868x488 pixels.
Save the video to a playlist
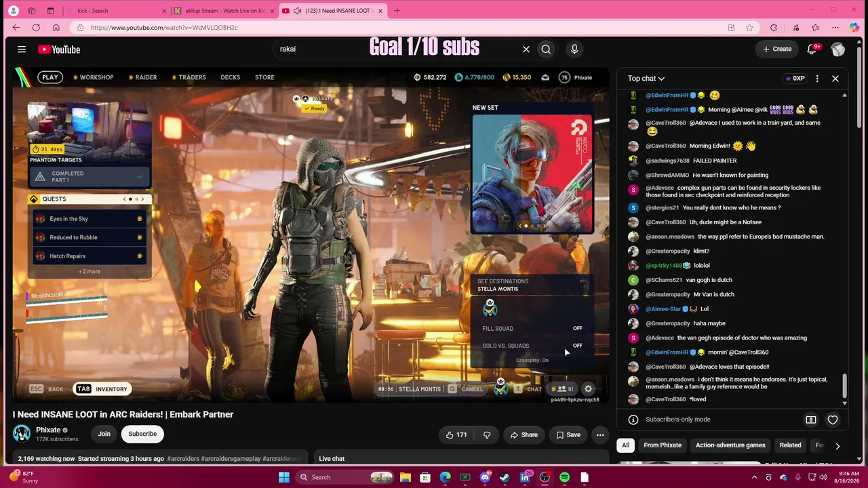[568, 434]
